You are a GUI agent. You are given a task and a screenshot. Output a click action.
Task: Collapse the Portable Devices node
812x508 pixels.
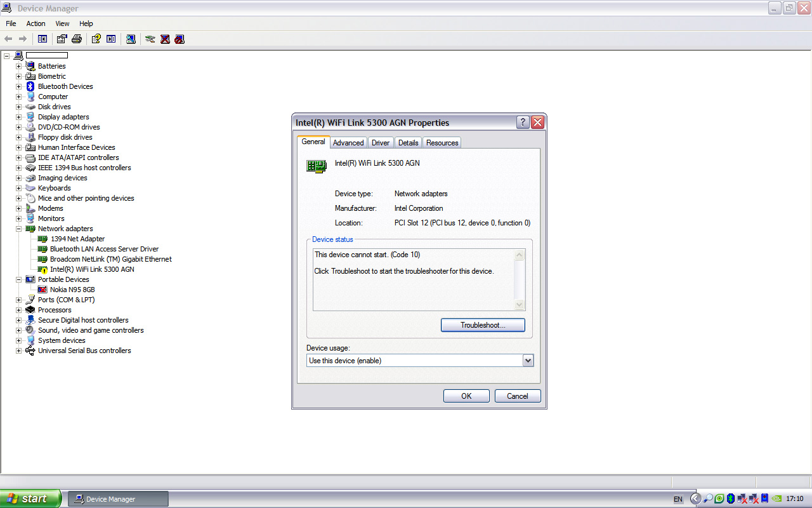point(18,279)
